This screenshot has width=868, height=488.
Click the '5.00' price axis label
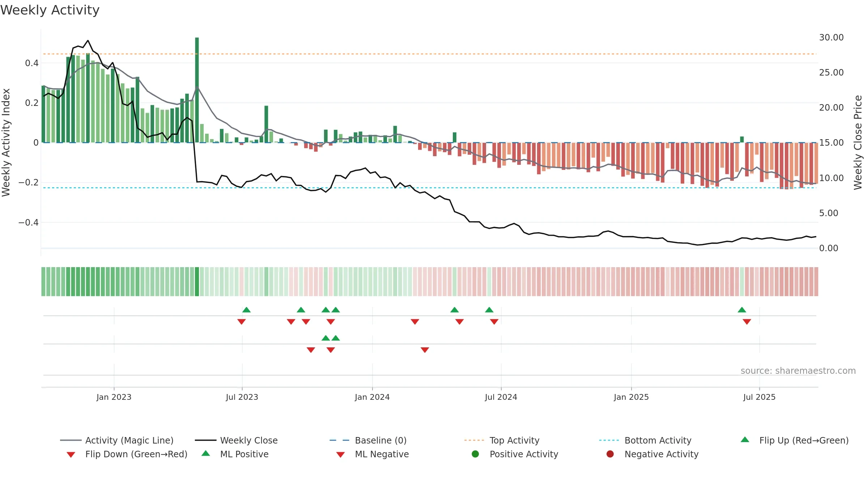828,213
